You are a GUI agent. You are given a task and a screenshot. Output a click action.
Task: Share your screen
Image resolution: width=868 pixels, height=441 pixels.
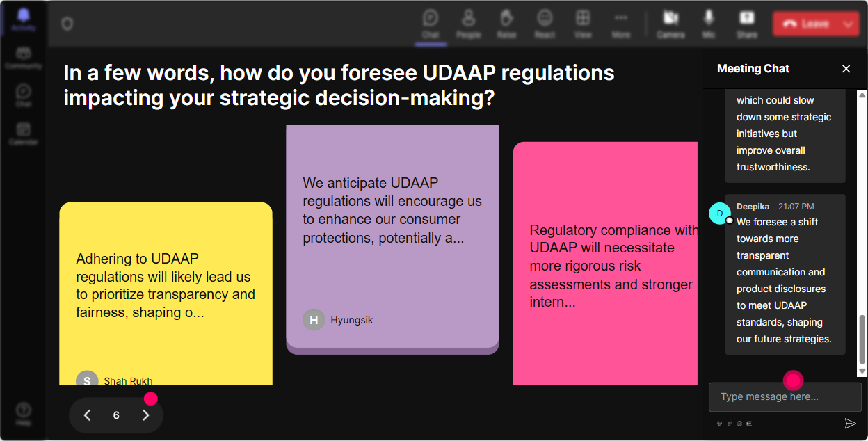click(x=747, y=24)
